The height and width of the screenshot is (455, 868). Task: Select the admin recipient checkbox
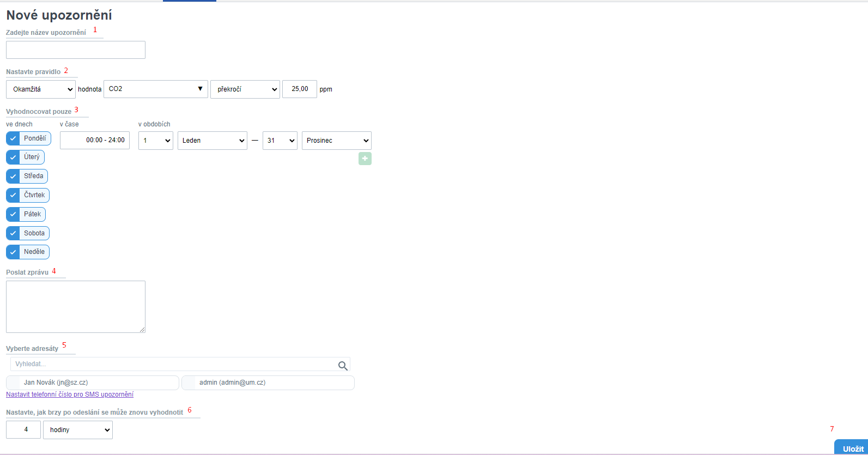tap(189, 383)
